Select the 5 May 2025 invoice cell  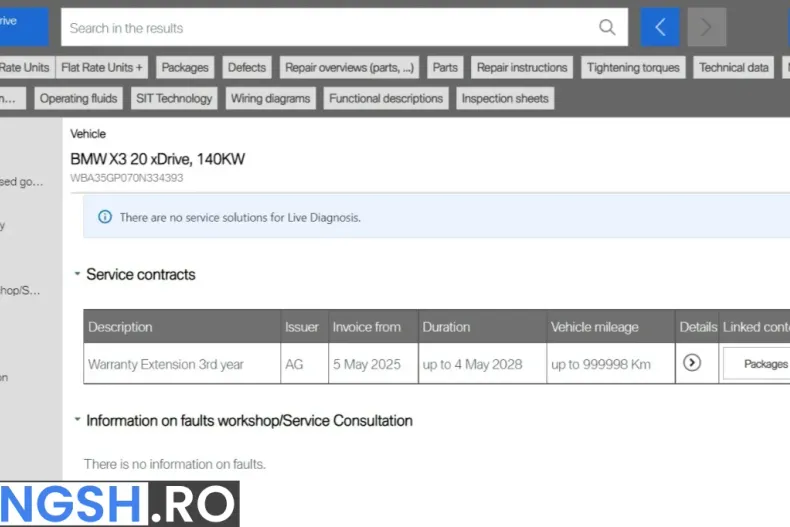point(373,363)
